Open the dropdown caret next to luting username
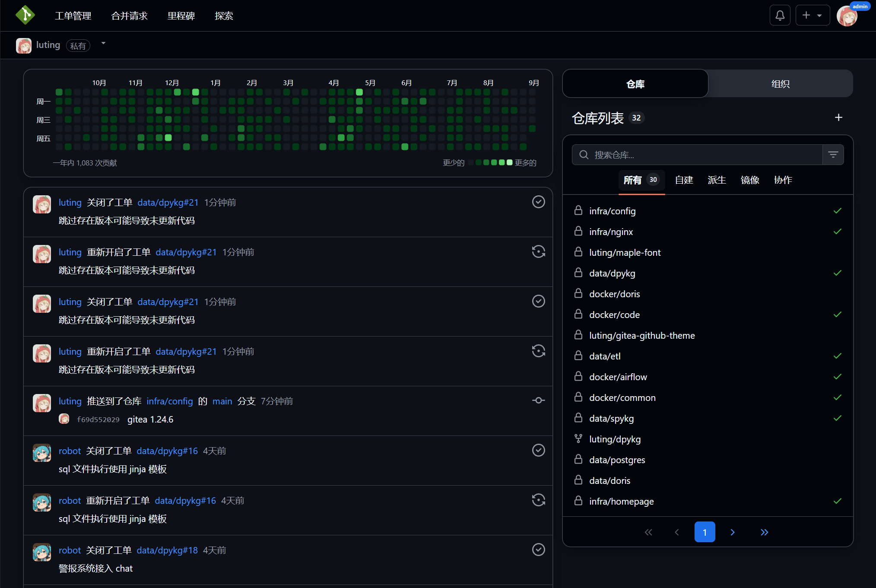876x588 pixels. tap(103, 43)
